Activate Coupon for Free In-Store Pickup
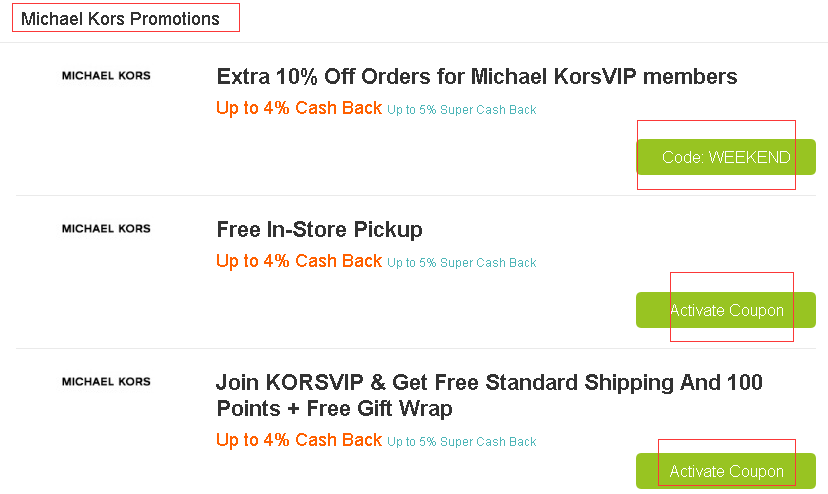Image resolution: width=828 pixels, height=494 pixels. click(x=726, y=310)
